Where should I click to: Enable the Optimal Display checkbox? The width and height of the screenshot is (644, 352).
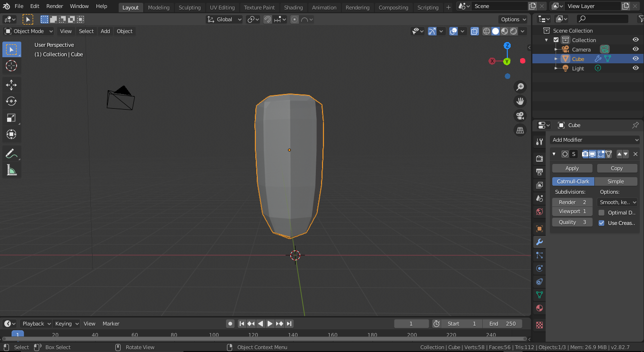click(601, 213)
